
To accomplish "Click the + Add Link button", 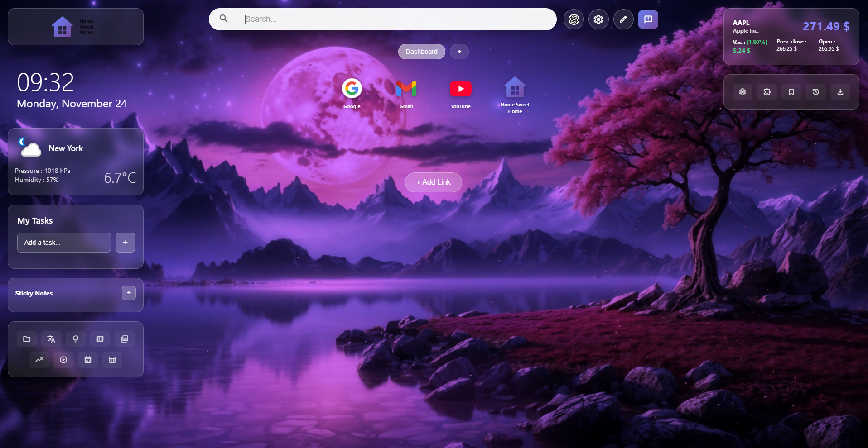I will click(434, 182).
